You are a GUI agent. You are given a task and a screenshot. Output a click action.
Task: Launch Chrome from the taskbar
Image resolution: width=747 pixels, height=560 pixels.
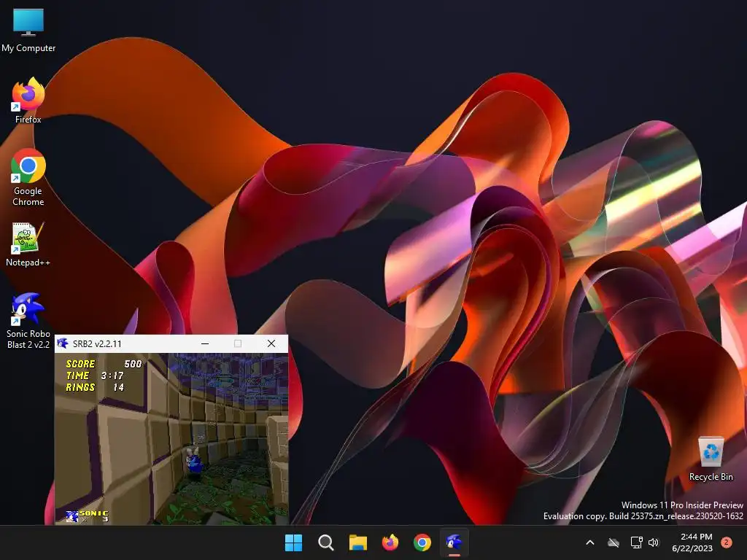click(422, 542)
